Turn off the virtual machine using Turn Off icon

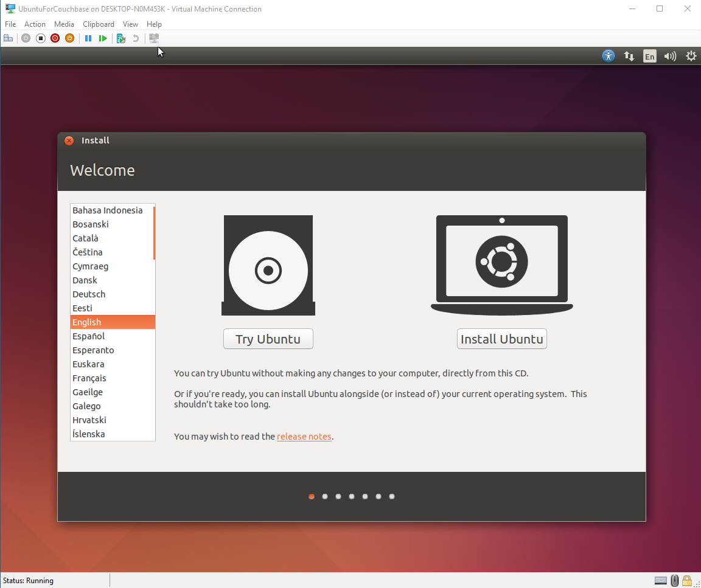[40, 38]
